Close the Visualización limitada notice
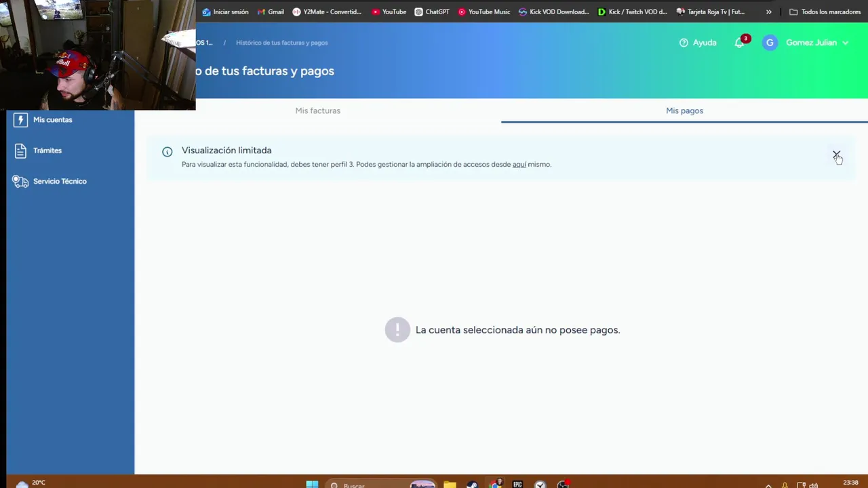This screenshot has height=488, width=868. click(836, 155)
